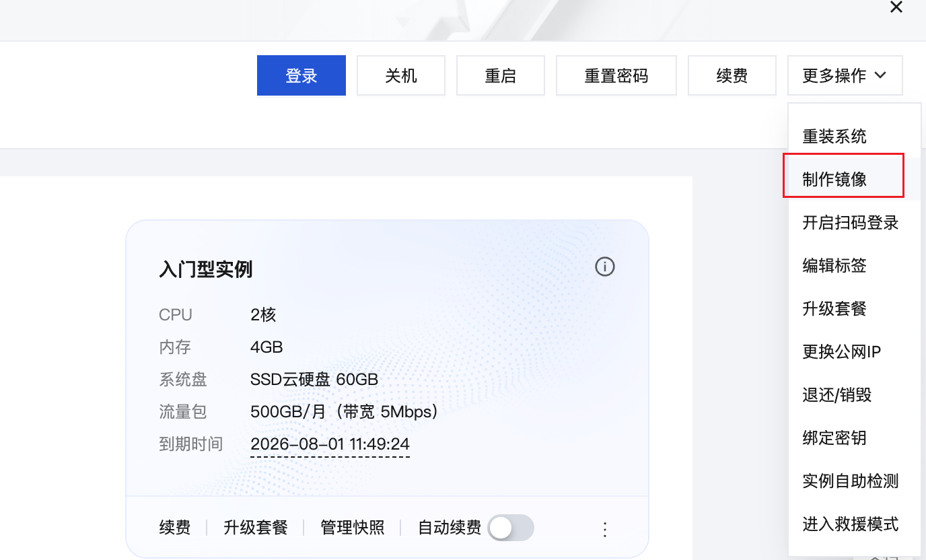
Task: Choose 制作镜像 menu option
Action: (x=834, y=180)
